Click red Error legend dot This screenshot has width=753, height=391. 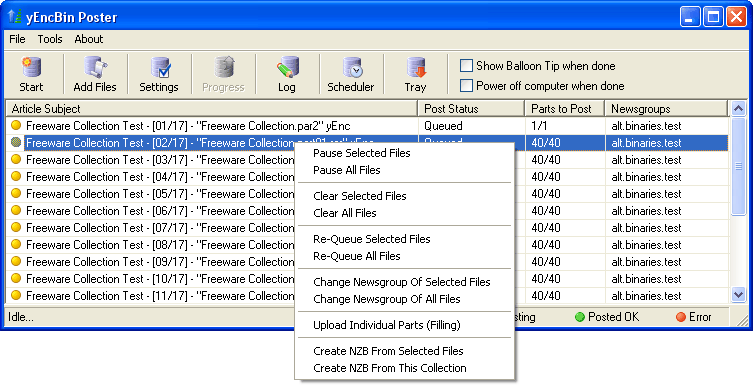[680, 317]
